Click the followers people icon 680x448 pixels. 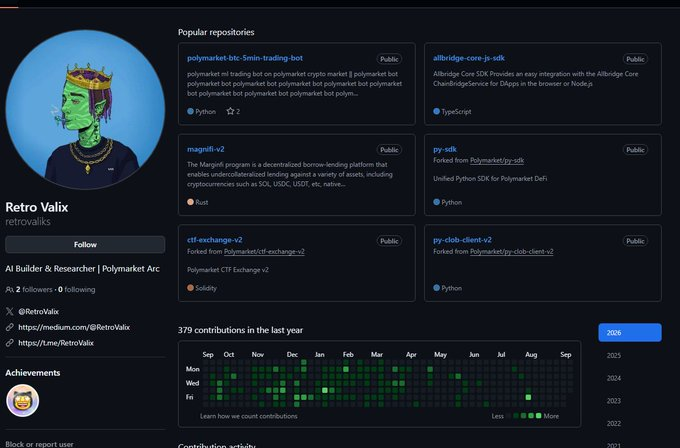pos(9,289)
